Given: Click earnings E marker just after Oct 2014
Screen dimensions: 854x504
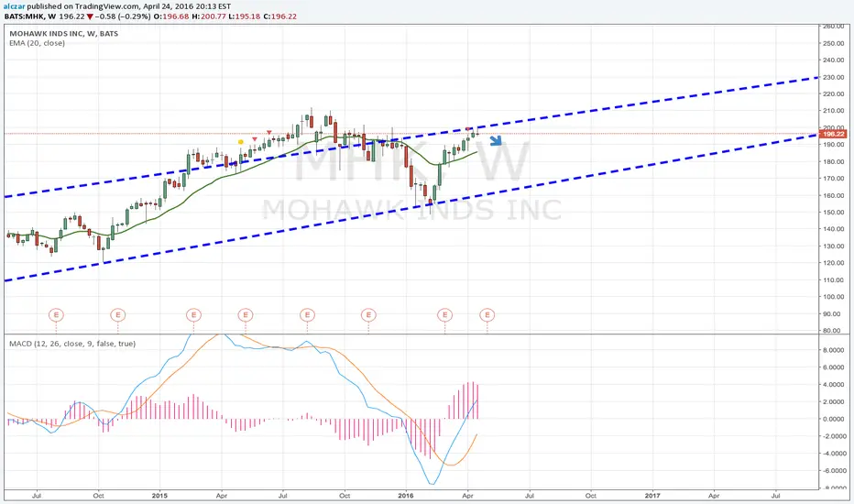Looking at the screenshot, I should pos(117,315).
